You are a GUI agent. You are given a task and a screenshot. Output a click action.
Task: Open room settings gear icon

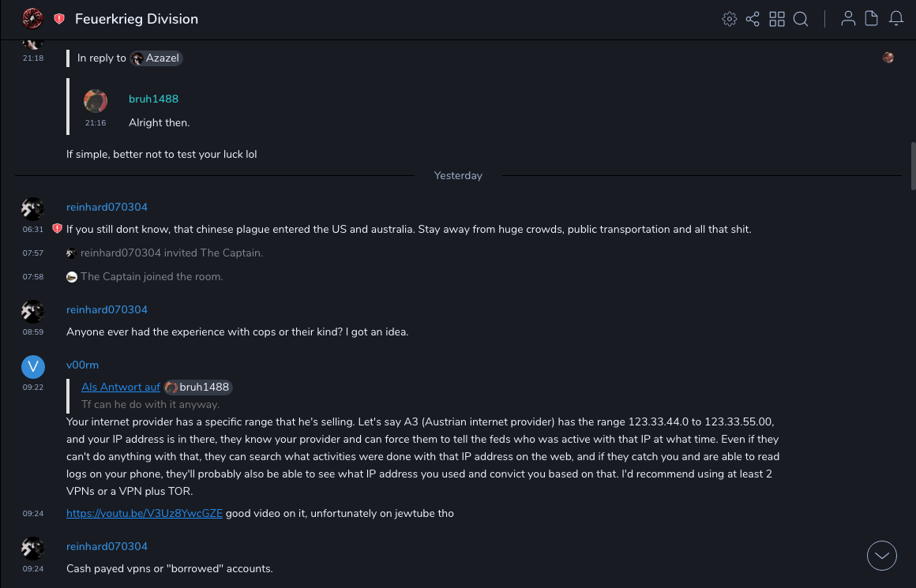730,19
